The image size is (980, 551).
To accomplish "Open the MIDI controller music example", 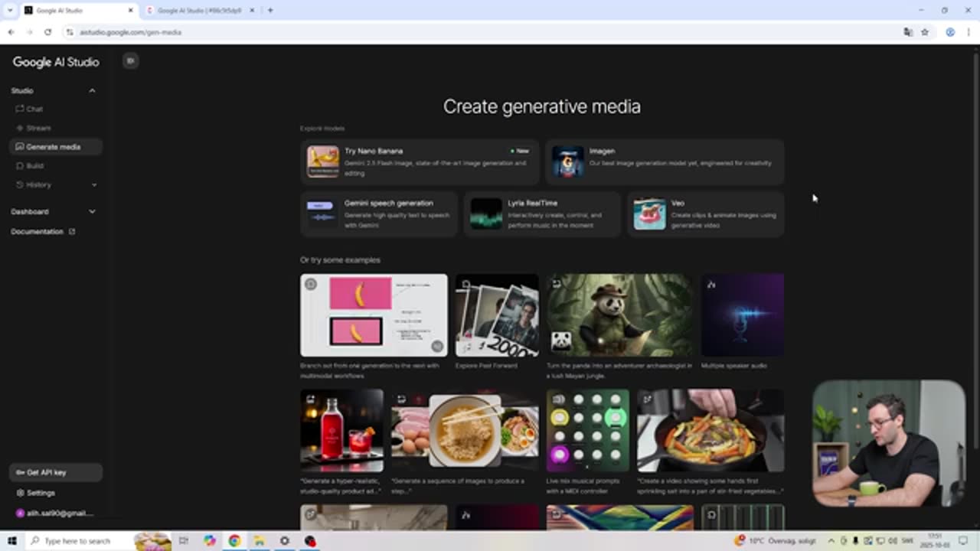I will tap(588, 431).
